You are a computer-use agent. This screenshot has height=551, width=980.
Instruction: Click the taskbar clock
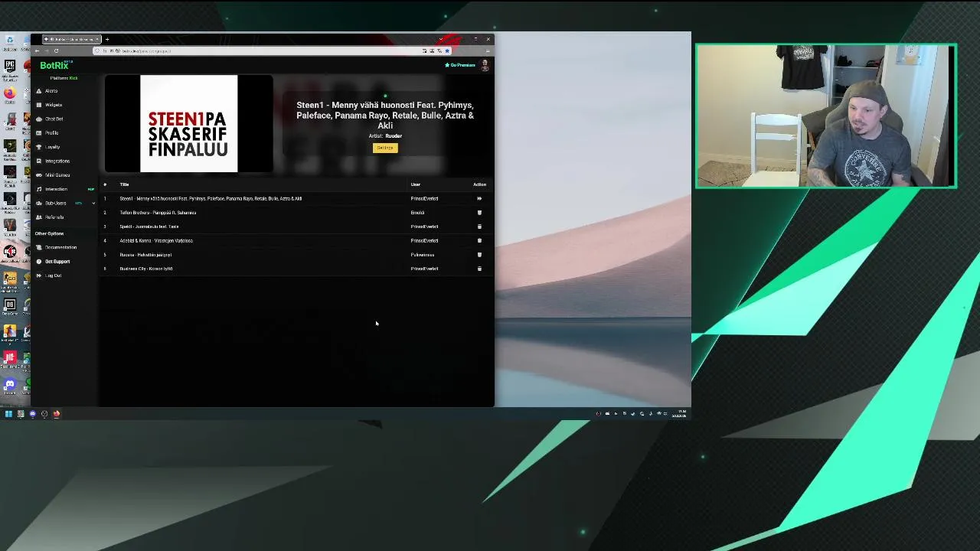[x=679, y=414]
